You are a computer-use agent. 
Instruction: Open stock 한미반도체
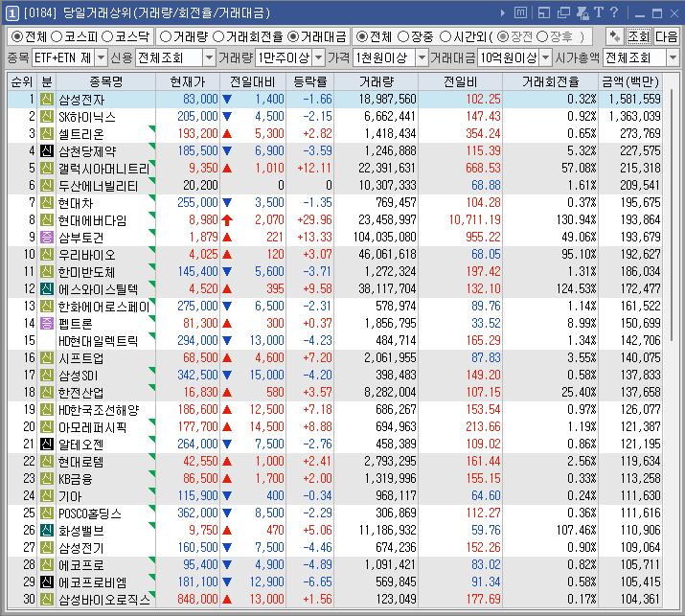coord(86,272)
